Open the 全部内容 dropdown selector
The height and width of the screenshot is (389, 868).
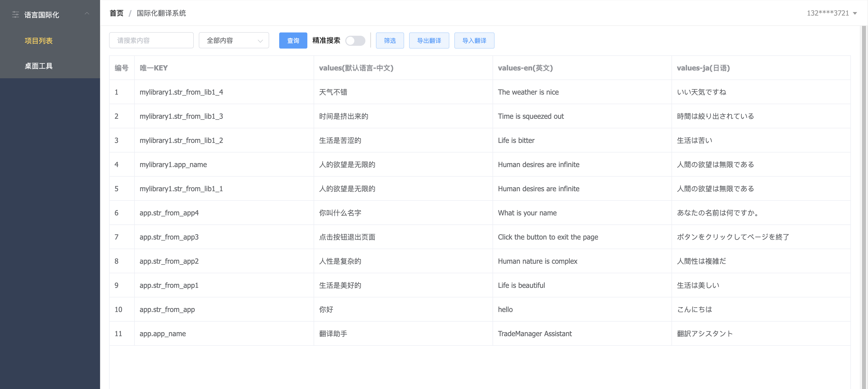pyautogui.click(x=234, y=41)
